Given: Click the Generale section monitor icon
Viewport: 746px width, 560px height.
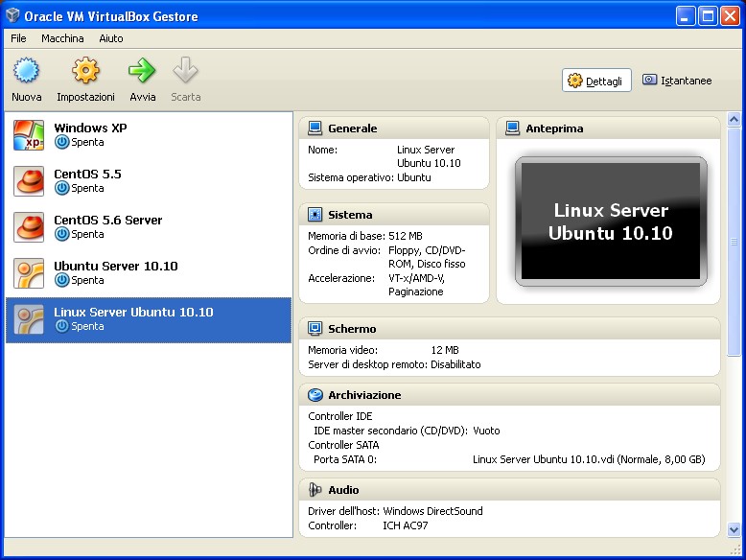Looking at the screenshot, I should coord(315,128).
